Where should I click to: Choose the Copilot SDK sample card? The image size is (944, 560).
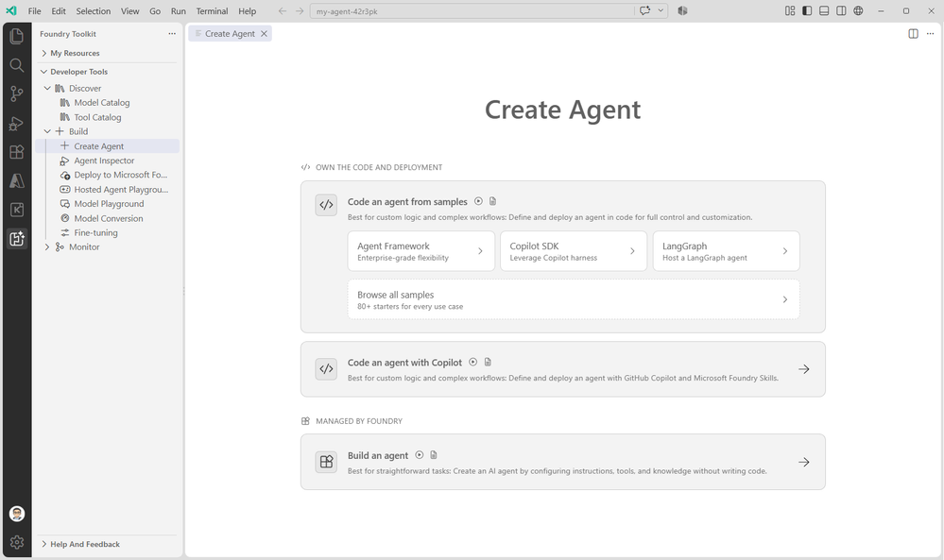[574, 251]
